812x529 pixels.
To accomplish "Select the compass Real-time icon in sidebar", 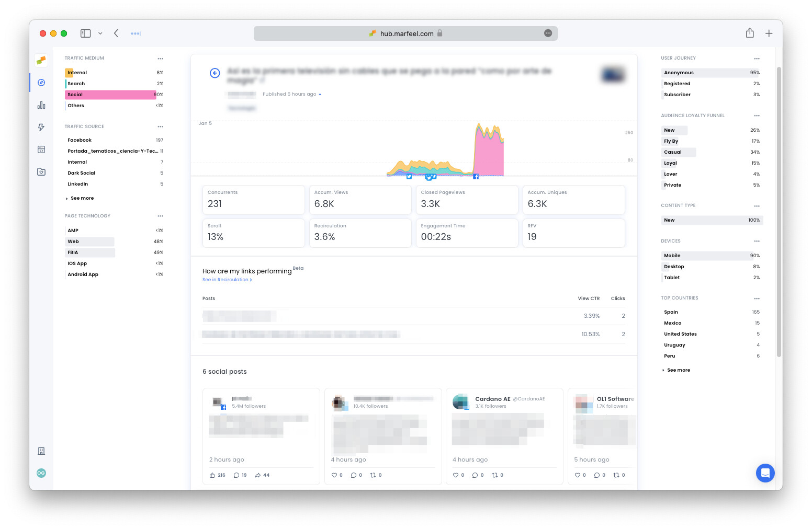I will 41,83.
